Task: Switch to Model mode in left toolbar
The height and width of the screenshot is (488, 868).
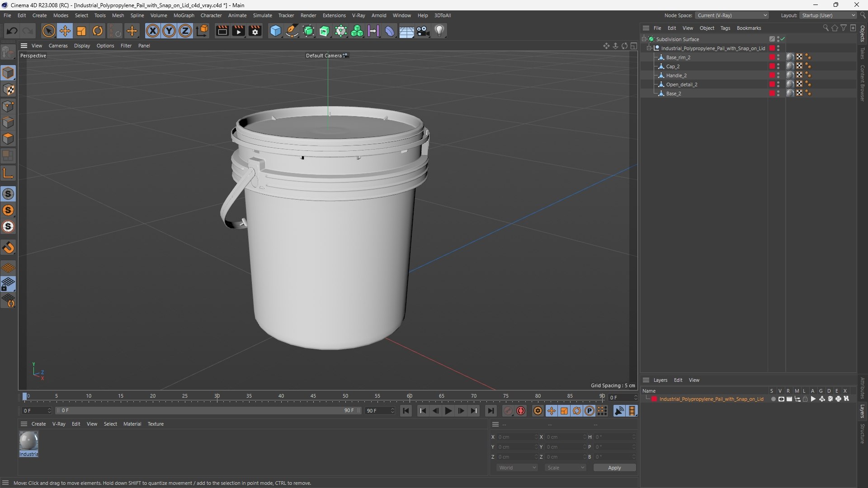Action: (8, 73)
